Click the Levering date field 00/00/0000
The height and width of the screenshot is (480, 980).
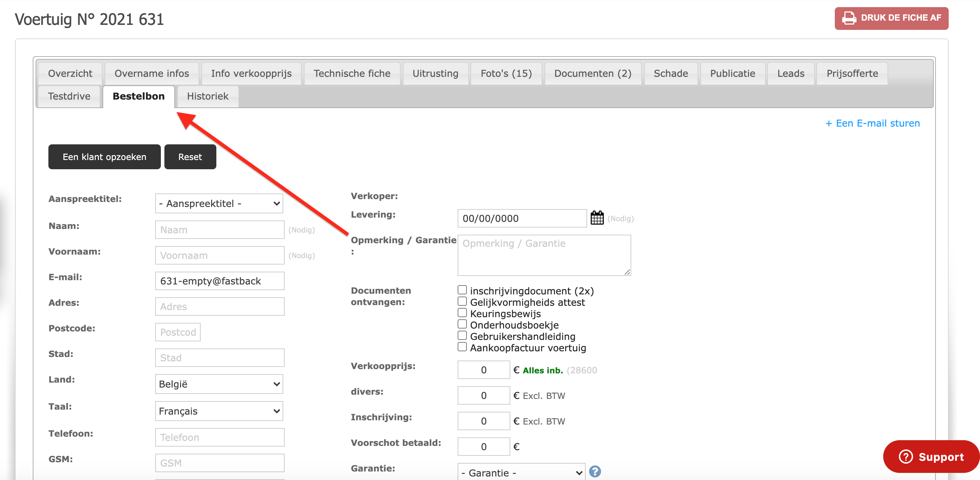pyautogui.click(x=522, y=218)
